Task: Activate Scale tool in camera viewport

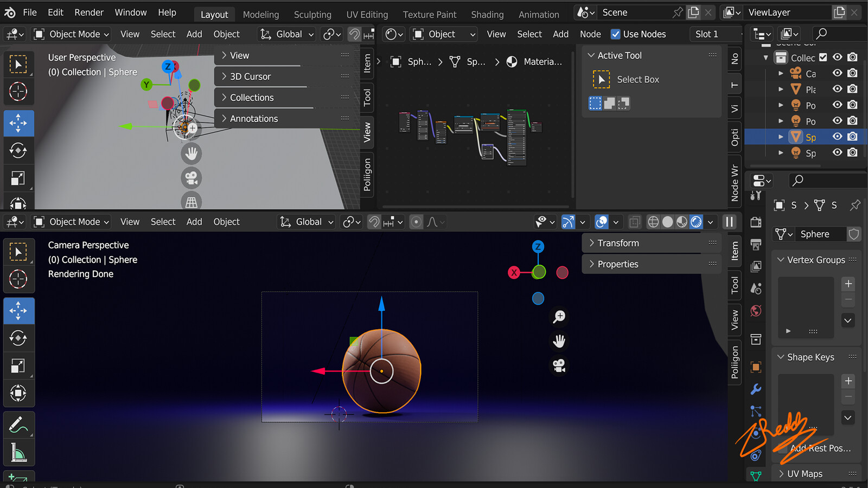Action: point(18,366)
